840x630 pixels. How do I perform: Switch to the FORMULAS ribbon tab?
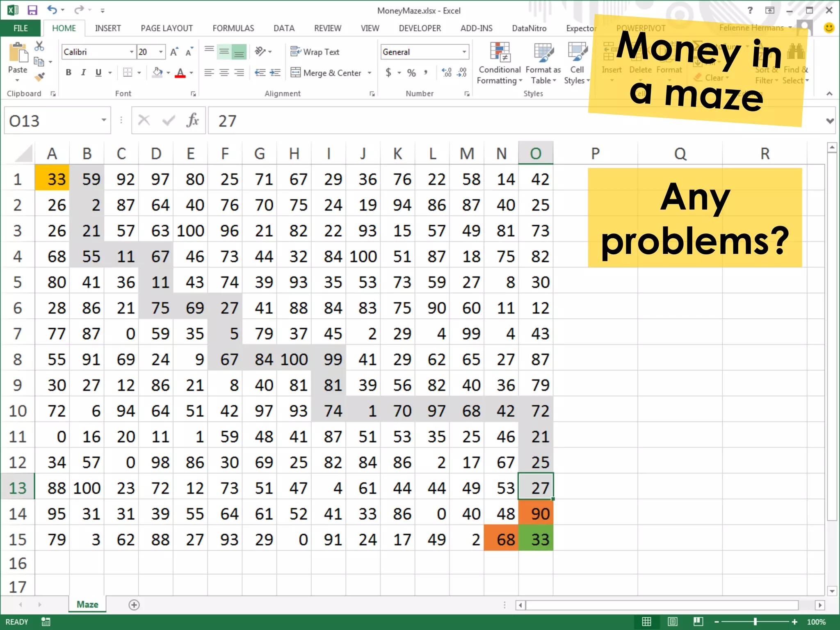(233, 28)
